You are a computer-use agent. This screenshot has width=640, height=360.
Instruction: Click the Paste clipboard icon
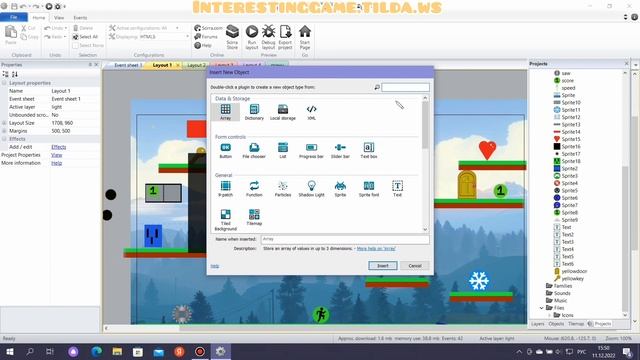click(x=11, y=34)
